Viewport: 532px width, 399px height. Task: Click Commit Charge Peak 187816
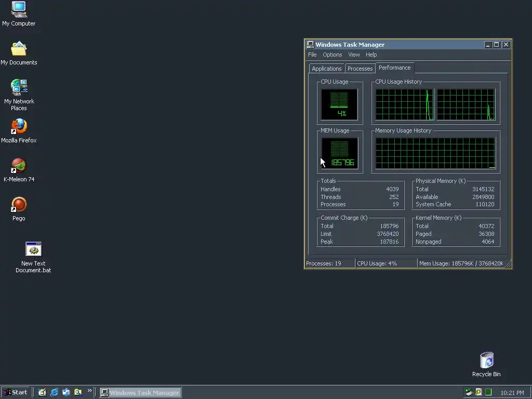389,242
